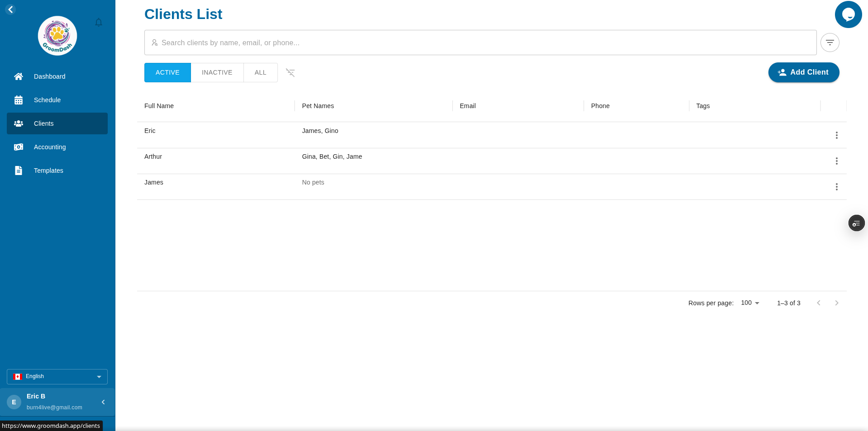The image size is (868, 431).
Task: Click the Accounting money icon
Action: pyautogui.click(x=19, y=147)
